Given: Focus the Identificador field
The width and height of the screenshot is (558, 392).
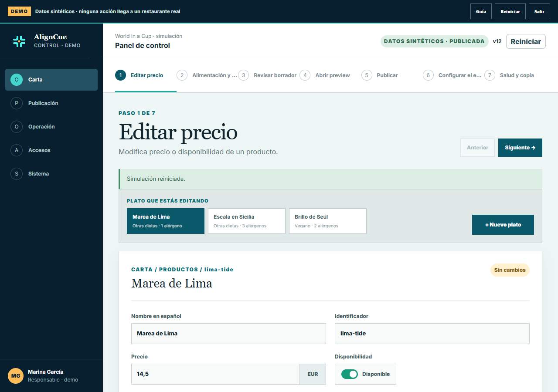Looking at the screenshot, I should coord(432,334).
